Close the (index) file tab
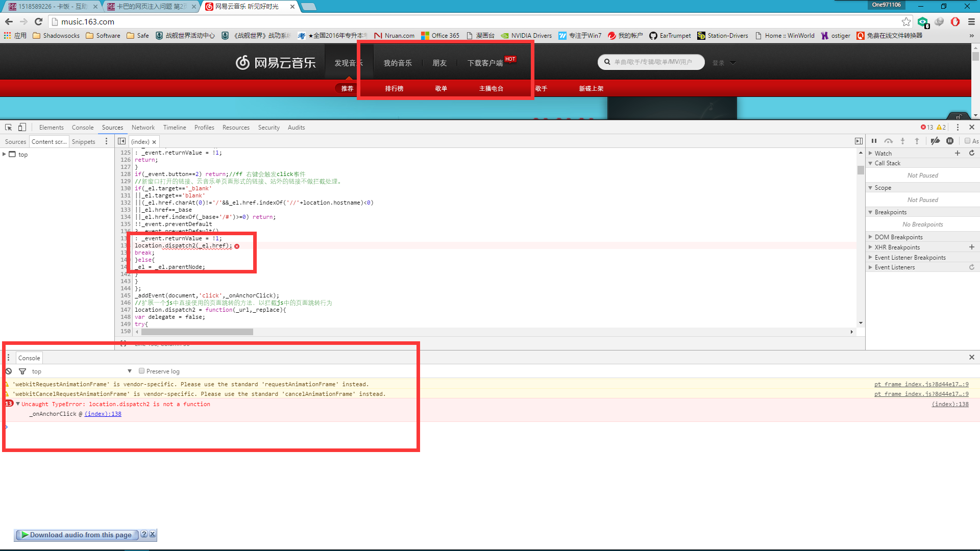 coord(154,142)
